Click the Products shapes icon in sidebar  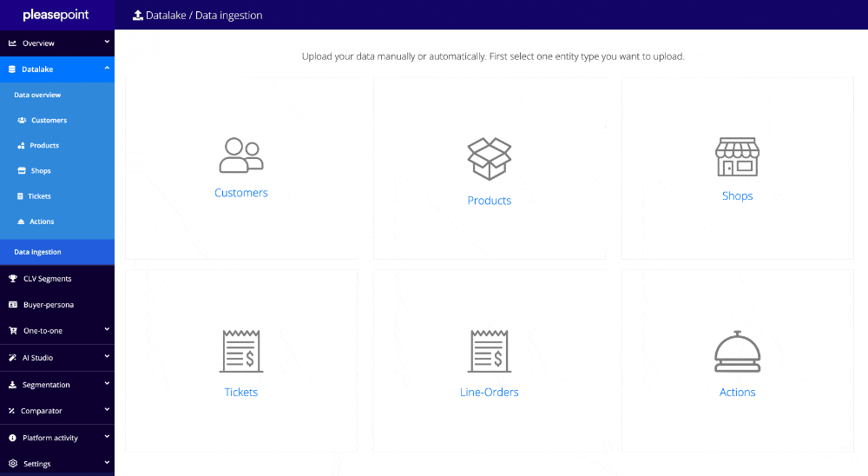tap(21, 146)
